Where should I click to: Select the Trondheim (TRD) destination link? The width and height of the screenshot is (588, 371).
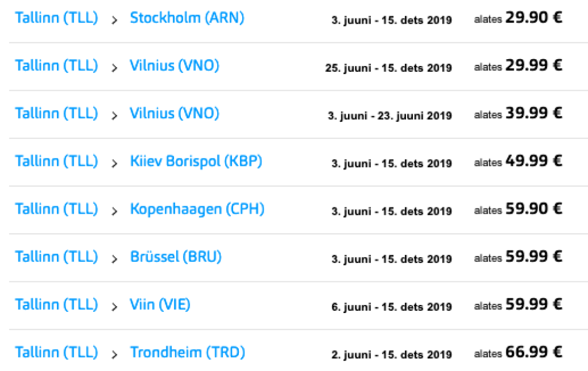tap(187, 352)
